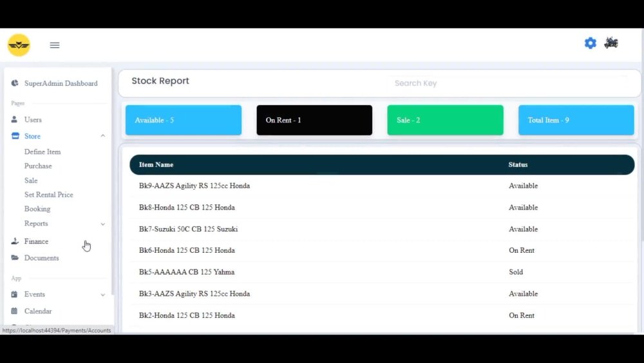644x363 pixels.
Task: Select Bk7-Suzuki 50C CB 125 Suzuki
Action: 188,229
